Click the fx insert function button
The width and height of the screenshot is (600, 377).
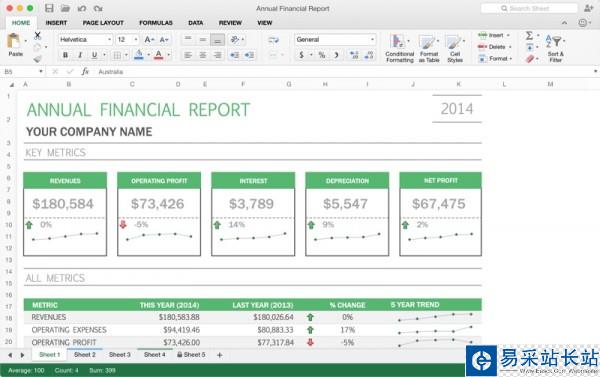(x=85, y=72)
